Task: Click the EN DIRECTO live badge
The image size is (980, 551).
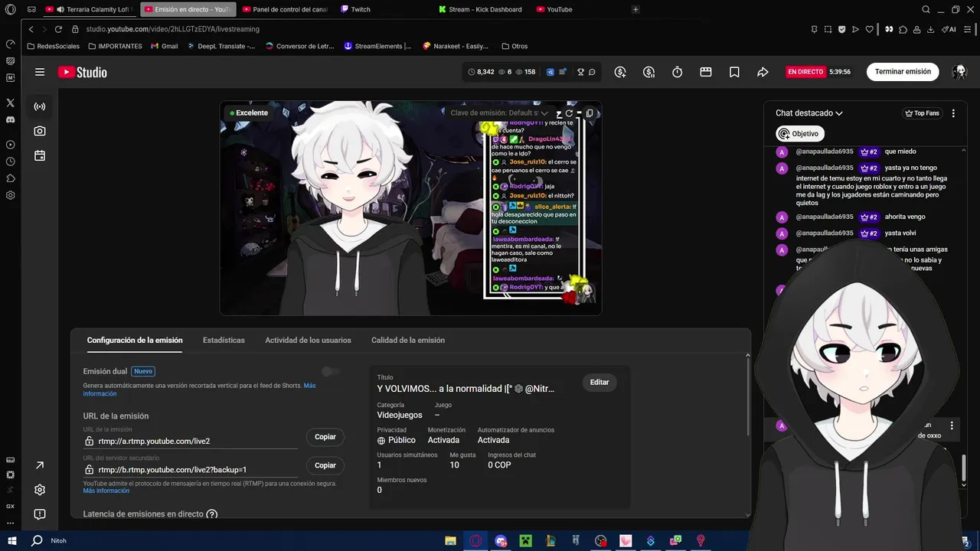Action: pos(805,72)
